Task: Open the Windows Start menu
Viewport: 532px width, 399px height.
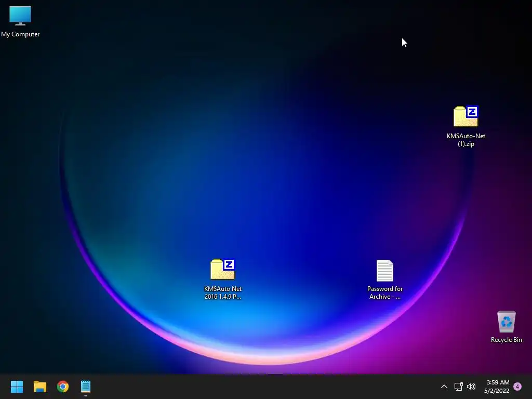Action: click(x=17, y=387)
